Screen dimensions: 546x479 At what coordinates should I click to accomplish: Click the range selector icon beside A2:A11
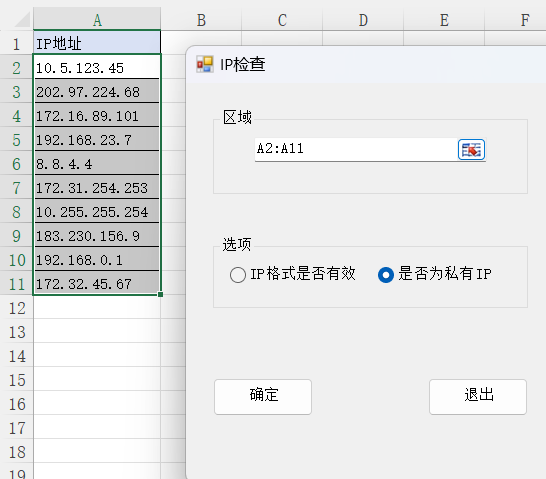pos(471,150)
